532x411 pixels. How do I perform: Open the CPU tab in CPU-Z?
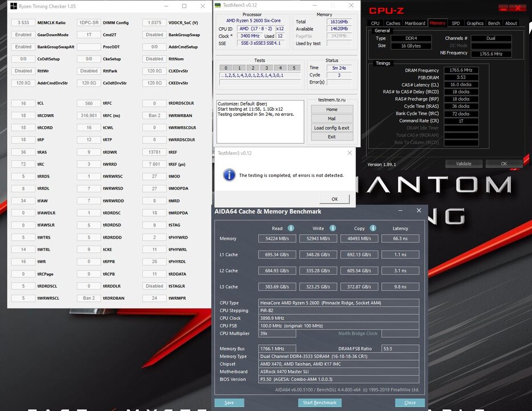[375, 23]
